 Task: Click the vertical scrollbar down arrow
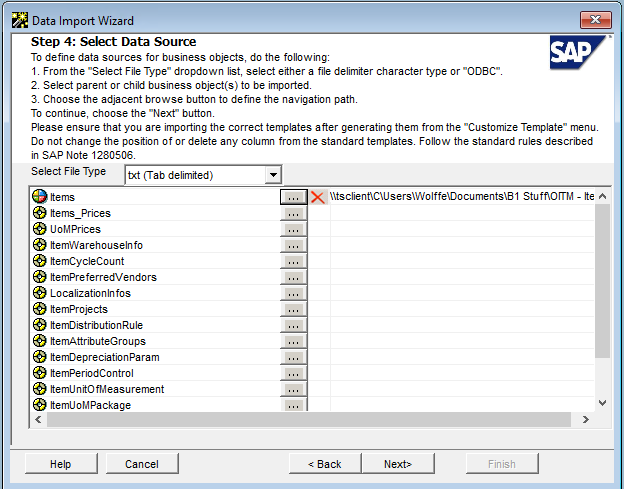click(x=603, y=403)
